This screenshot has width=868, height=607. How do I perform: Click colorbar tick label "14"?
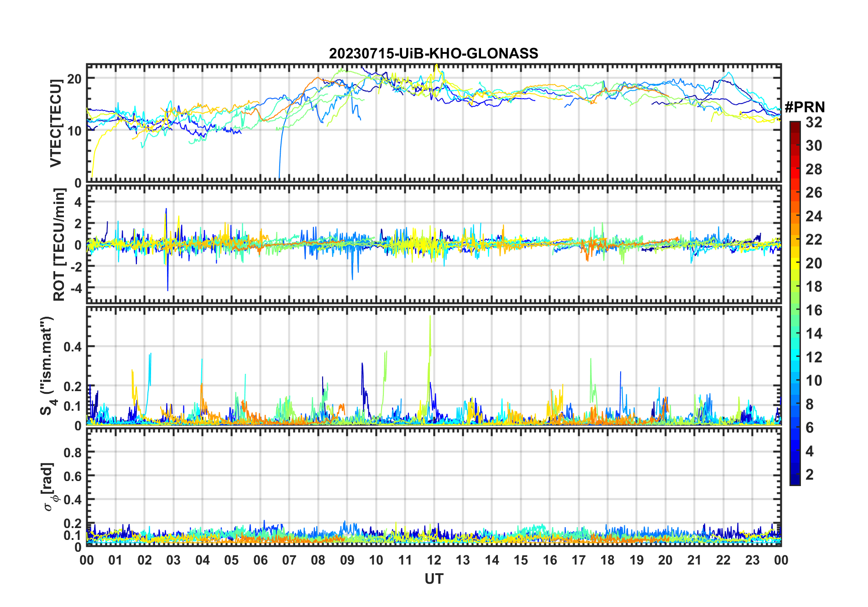[814, 334]
